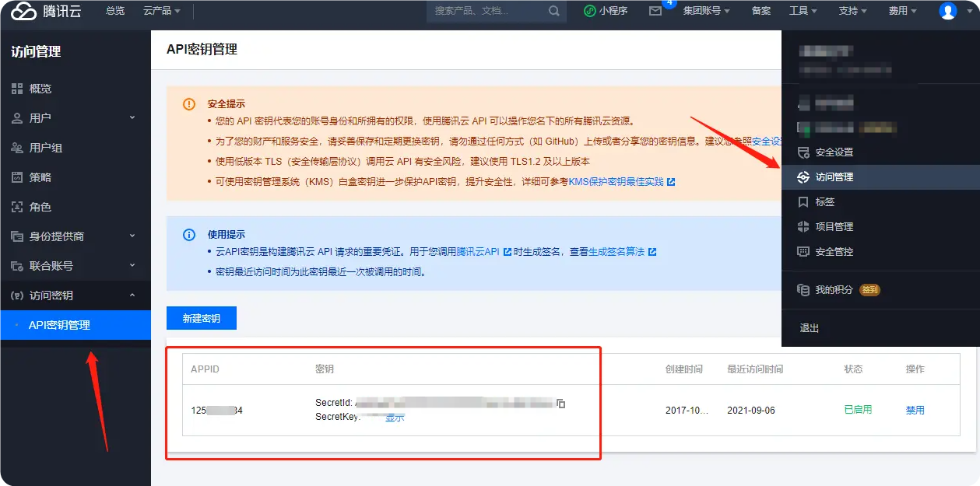Open the 生成签名算法 link
The width and height of the screenshot is (980, 486).
point(622,252)
